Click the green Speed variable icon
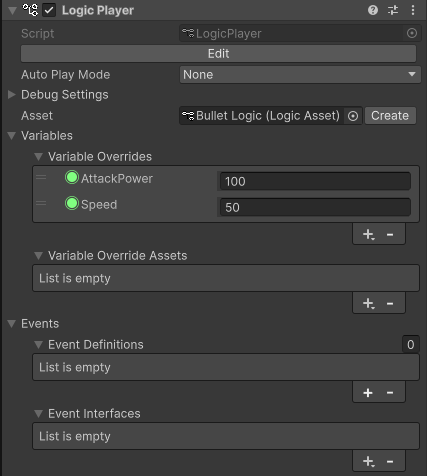 coord(72,204)
